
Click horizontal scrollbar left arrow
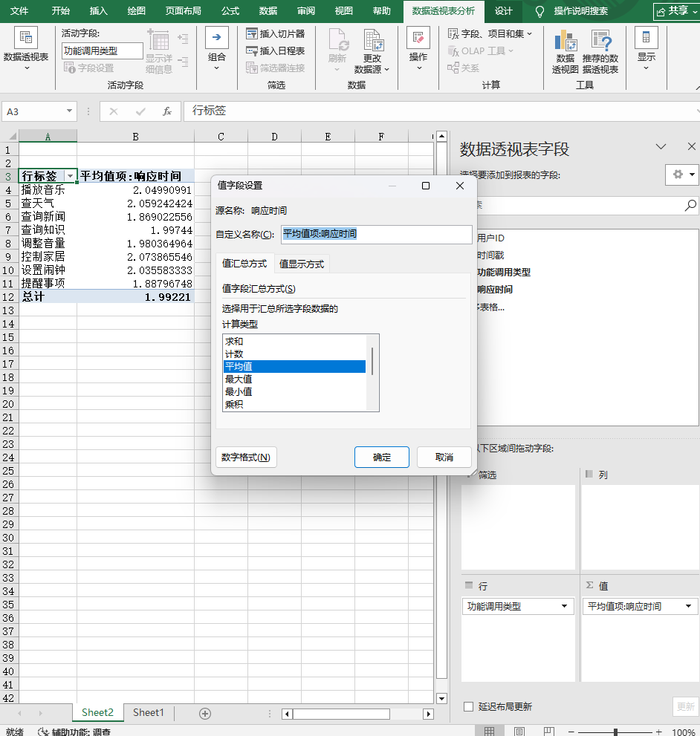tap(287, 714)
